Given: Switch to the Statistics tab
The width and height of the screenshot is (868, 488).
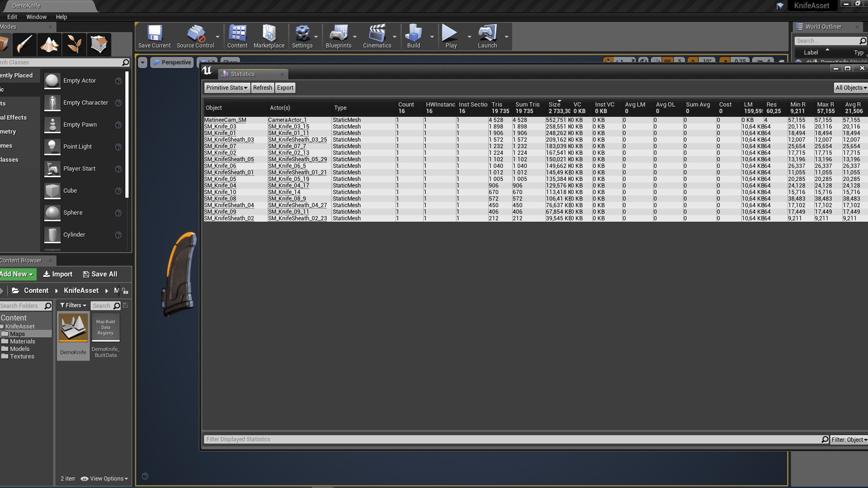Looking at the screenshot, I should [243, 74].
